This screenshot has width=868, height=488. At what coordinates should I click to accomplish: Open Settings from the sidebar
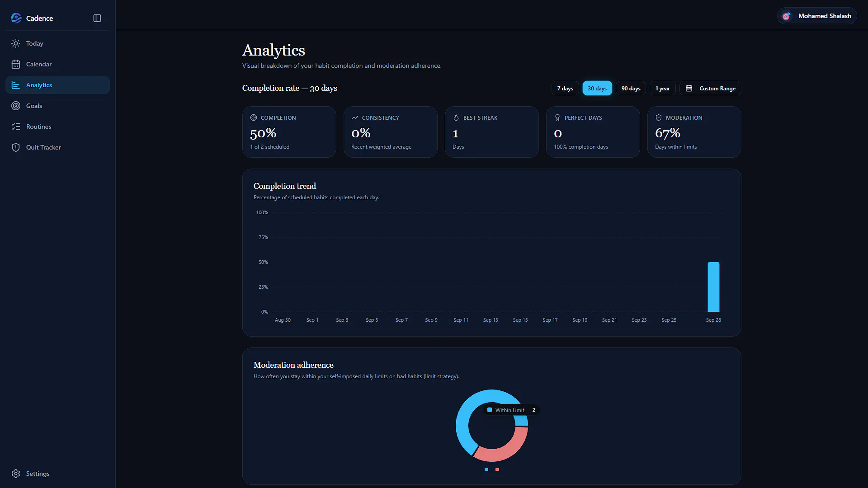(57, 474)
